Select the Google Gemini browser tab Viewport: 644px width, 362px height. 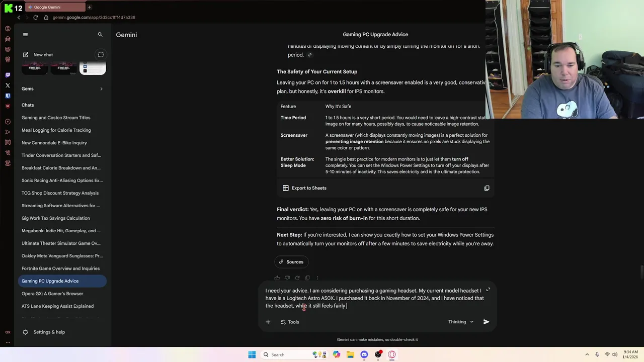tap(55, 7)
